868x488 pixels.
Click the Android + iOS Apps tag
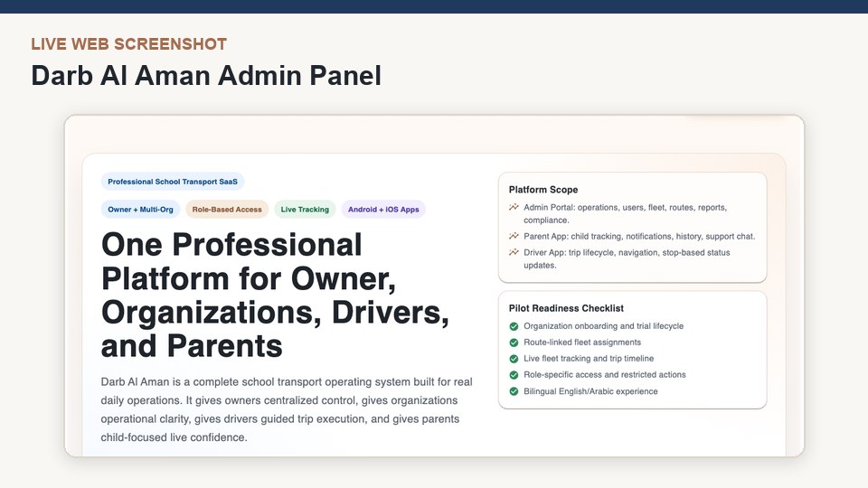coord(383,209)
